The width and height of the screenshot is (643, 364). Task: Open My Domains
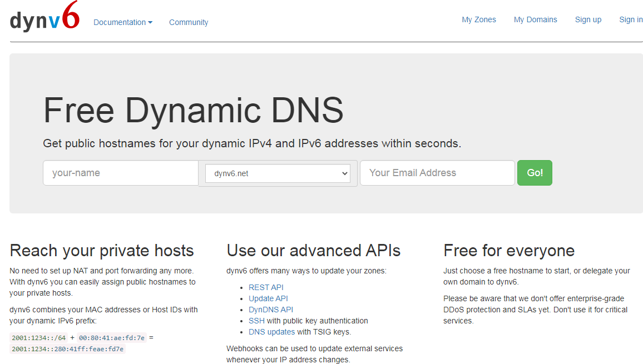pos(535,19)
